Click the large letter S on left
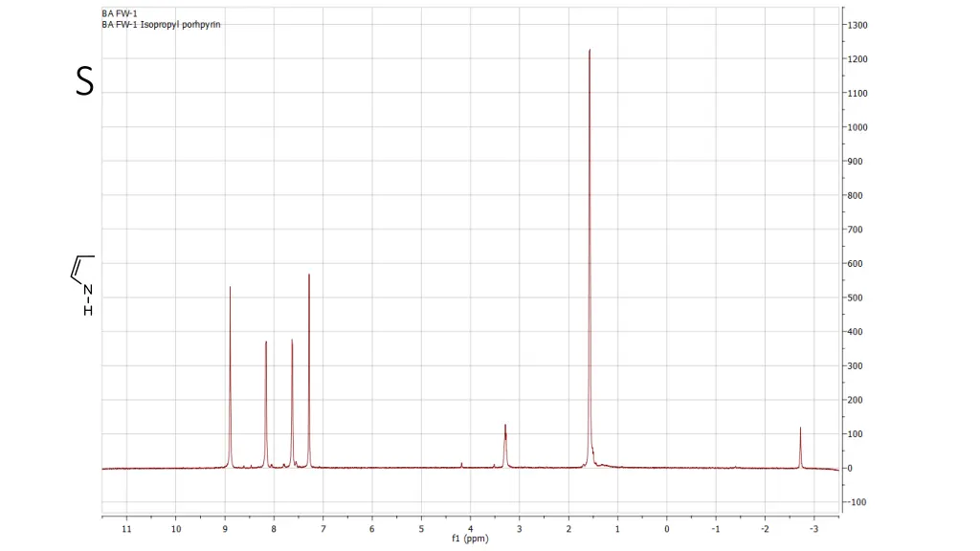The height and width of the screenshot is (551, 980). (85, 83)
